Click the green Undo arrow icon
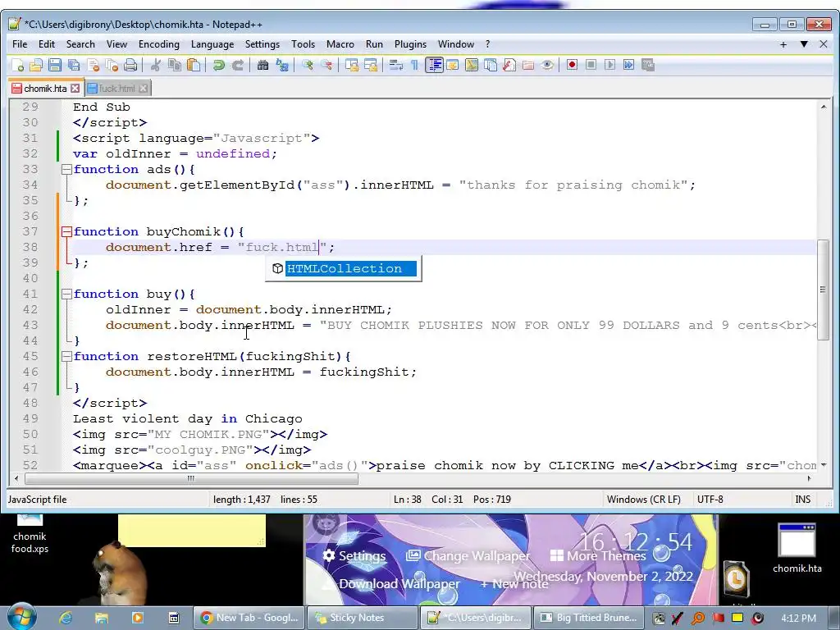Screen dimensions: 840x630 click(x=218, y=65)
